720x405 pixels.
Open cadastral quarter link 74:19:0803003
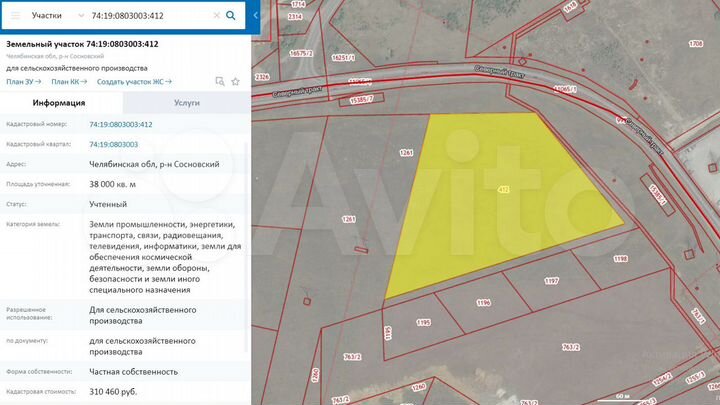113,144
